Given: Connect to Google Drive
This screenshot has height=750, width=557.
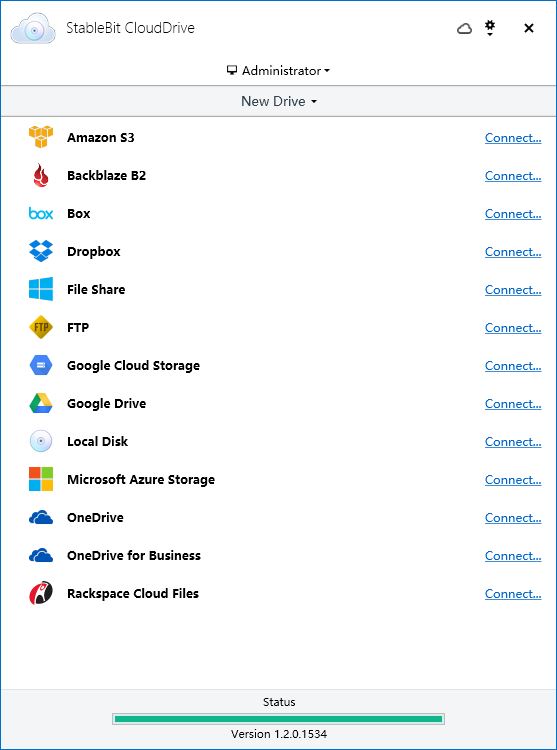Looking at the screenshot, I should [x=513, y=404].
